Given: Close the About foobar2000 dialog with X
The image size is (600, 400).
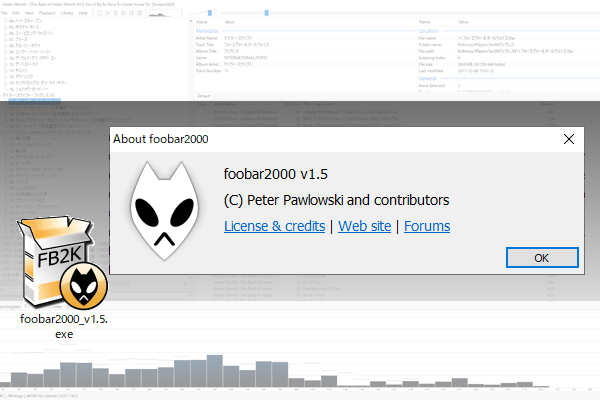Looking at the screenshot, I should click(569, 139).
